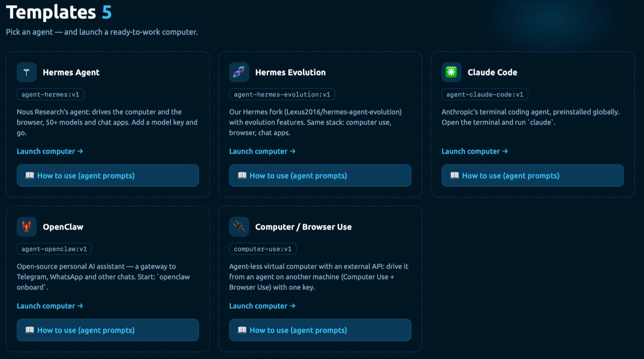Screen dimensions: 644x359
Task: Open How to use for Claude Code
Action: [533, 175]
